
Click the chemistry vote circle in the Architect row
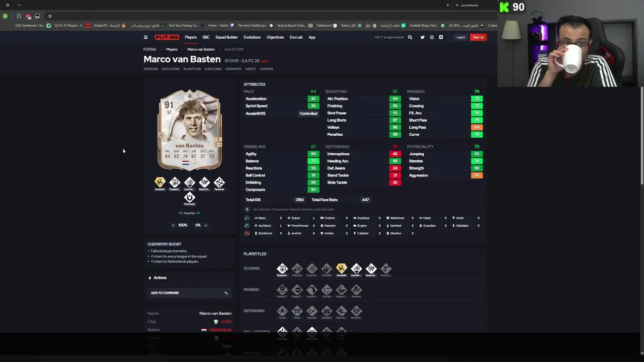[x=247, y=226]
